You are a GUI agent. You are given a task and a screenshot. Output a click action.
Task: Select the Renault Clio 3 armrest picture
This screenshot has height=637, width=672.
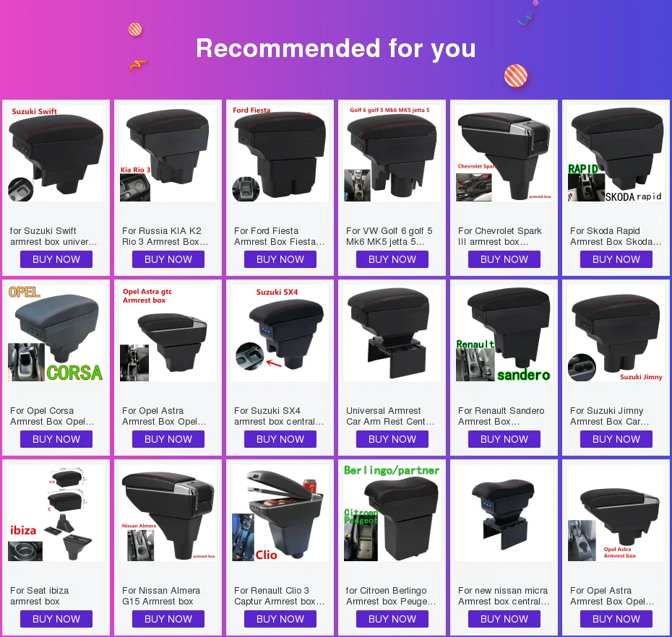click(x=280, y=513)
